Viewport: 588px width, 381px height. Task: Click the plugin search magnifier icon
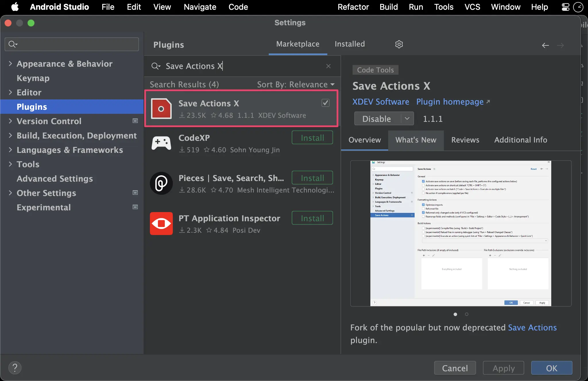pos(156,66)
